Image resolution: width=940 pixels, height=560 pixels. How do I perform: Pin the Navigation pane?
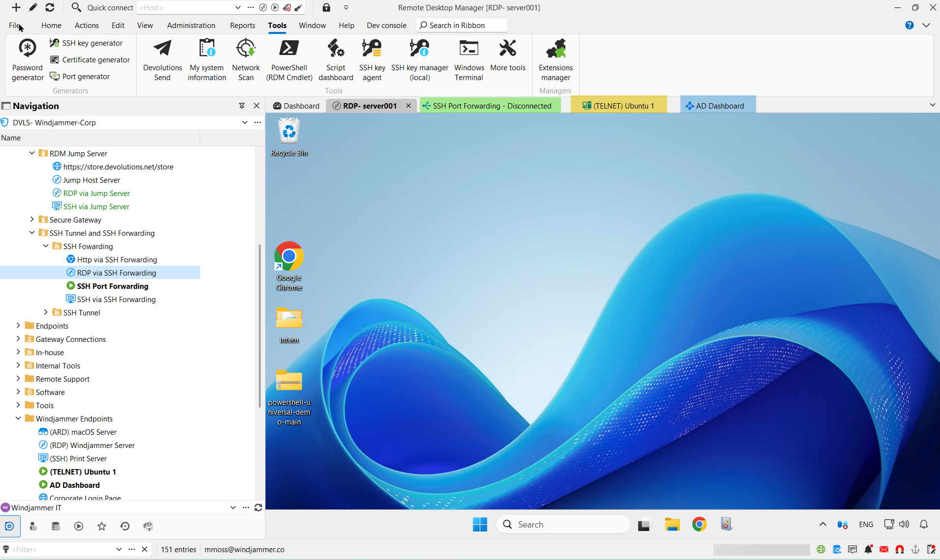pyautogui.click(x=241, y=105)
